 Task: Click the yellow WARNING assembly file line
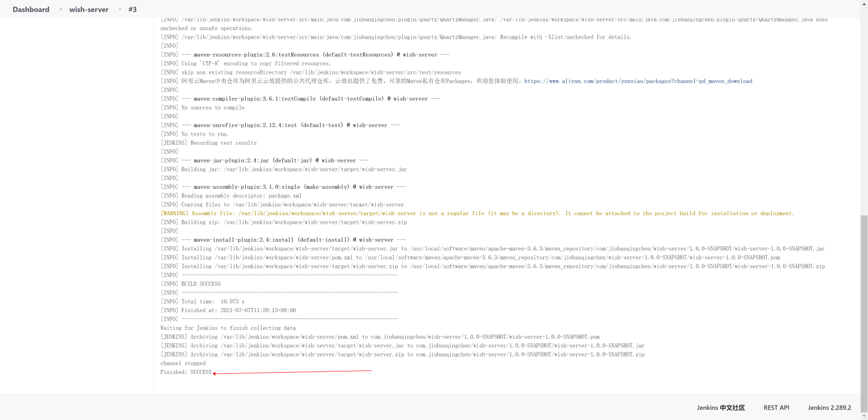coord(477,213)
